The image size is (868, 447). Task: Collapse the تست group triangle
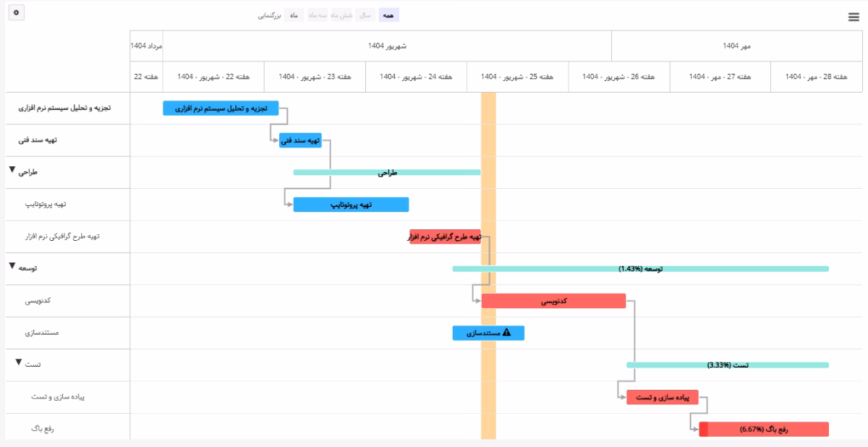20,362
